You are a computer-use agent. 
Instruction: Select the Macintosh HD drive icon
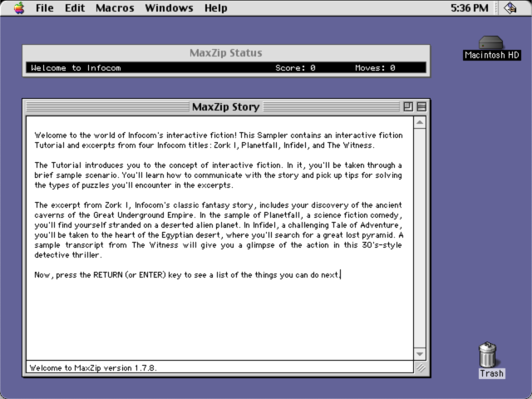pyautogui.click(x=491, y=48)
